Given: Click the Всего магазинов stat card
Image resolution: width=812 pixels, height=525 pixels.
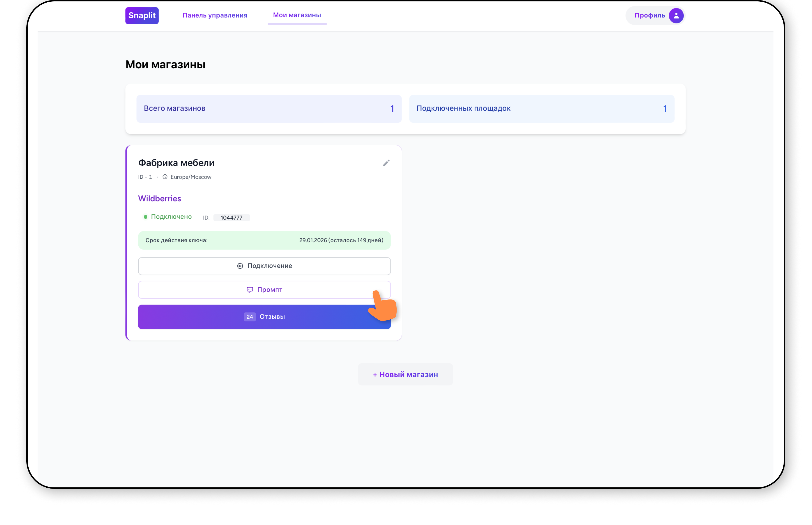Looking at the screenshot, I should click(x=269, y=109).
